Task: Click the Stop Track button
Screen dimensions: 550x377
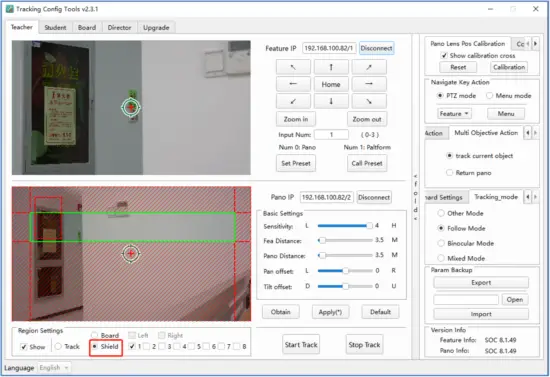Action: tap(364, 345)
